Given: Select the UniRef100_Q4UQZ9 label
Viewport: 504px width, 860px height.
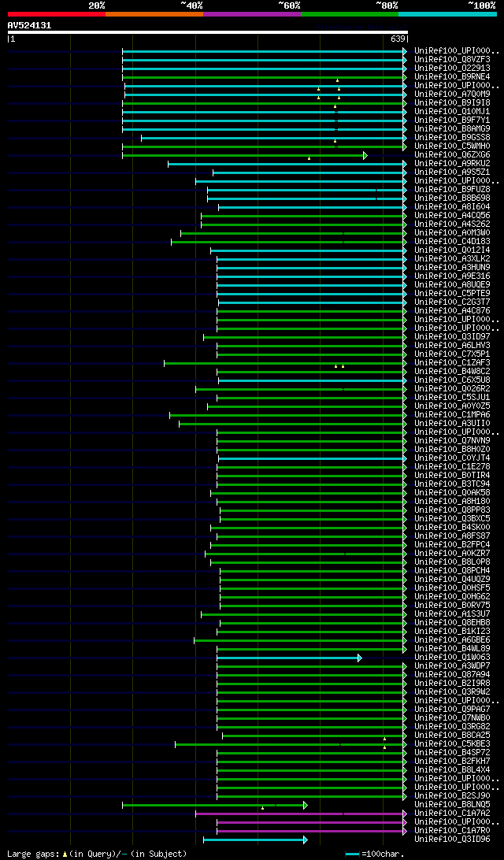Looking at the screenshot, I should click(x=453, y=579).
